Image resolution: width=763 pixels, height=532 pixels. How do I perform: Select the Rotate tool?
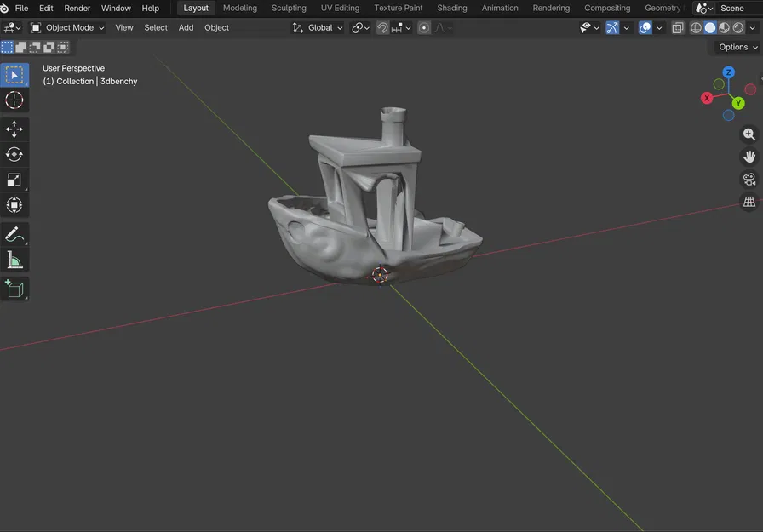pos(14,155)
